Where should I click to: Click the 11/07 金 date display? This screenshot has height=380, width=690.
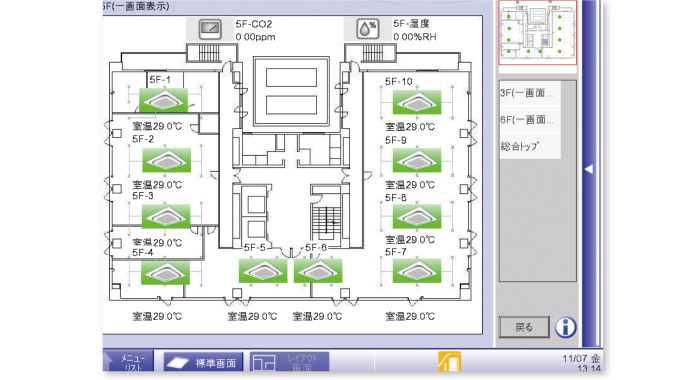tap(581, 358)
